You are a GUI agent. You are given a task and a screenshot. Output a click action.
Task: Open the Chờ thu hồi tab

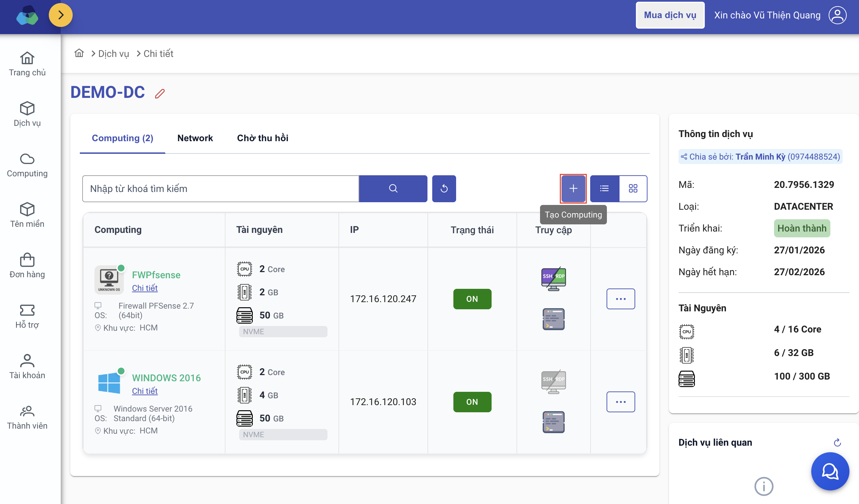pos(262,138)
